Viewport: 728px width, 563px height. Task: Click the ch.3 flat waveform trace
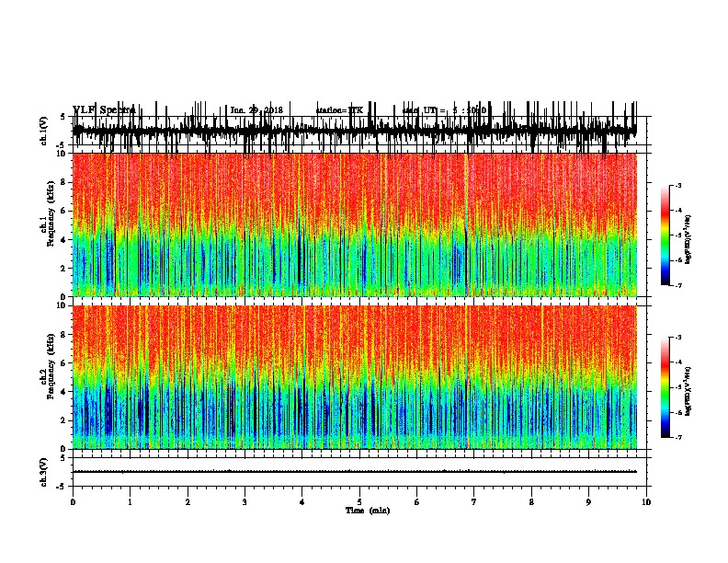tap(355, 472)
